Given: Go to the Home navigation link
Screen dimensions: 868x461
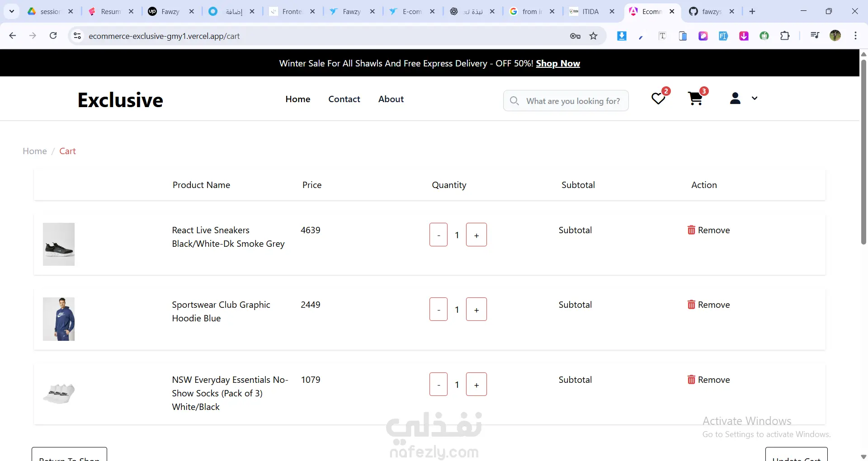Looking at the screenshot, I should coord(298,99).
